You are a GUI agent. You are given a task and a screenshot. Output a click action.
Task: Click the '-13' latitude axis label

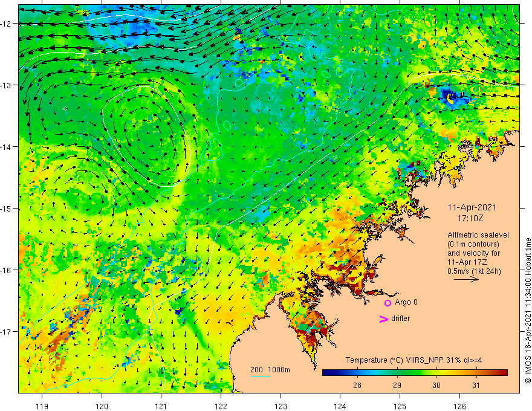click(x=7, y=85)
